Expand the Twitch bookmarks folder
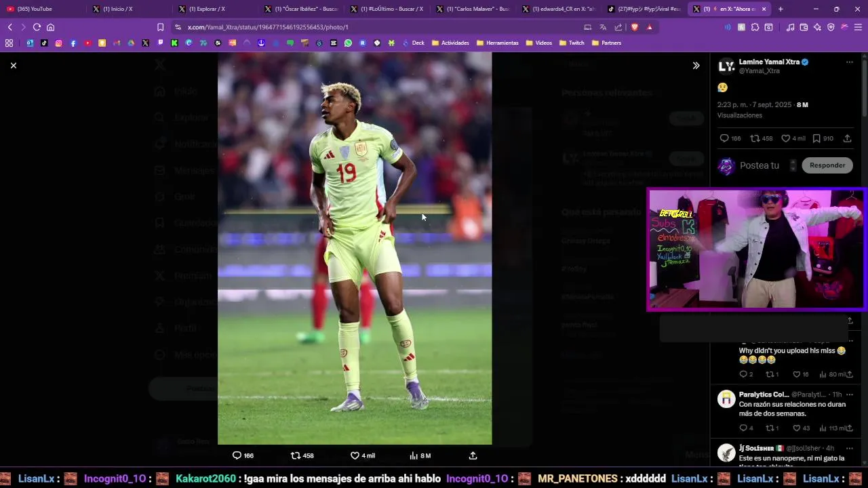This screenshot has width=868, height=488. 571,43
